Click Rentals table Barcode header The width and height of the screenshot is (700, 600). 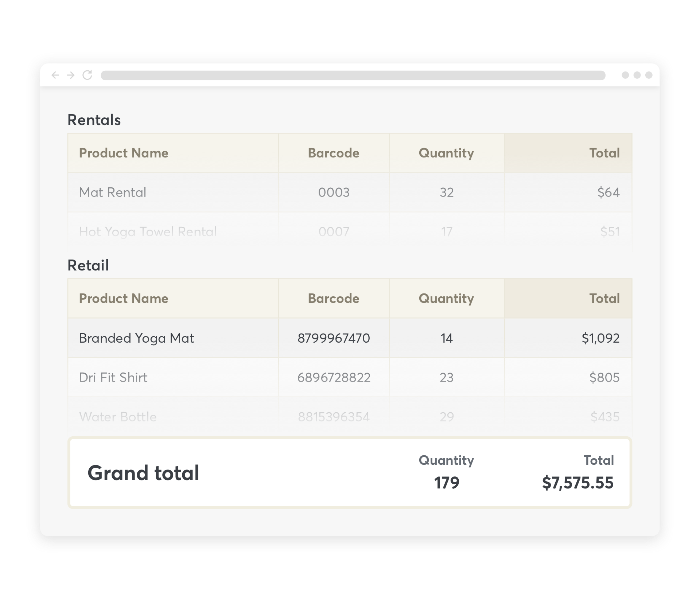[334, 153]
